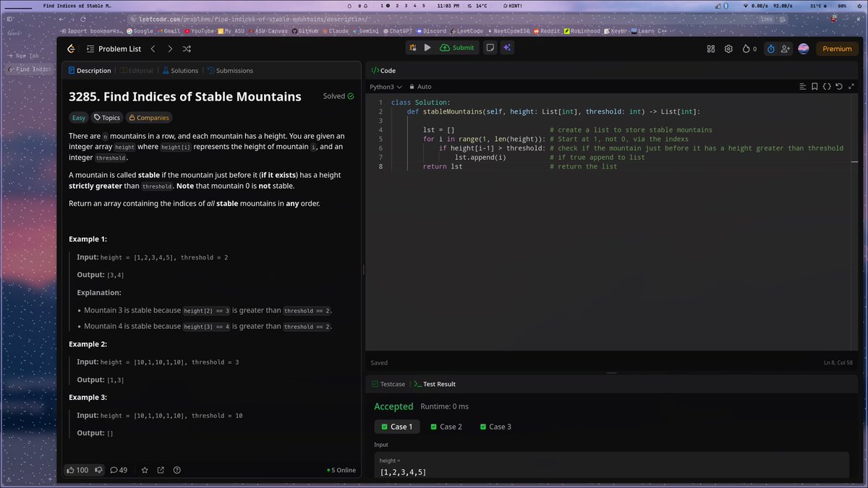Pick a random problem with shuffle icon
The width and height of the screenshot is (868, 488).
click(187, 48)
